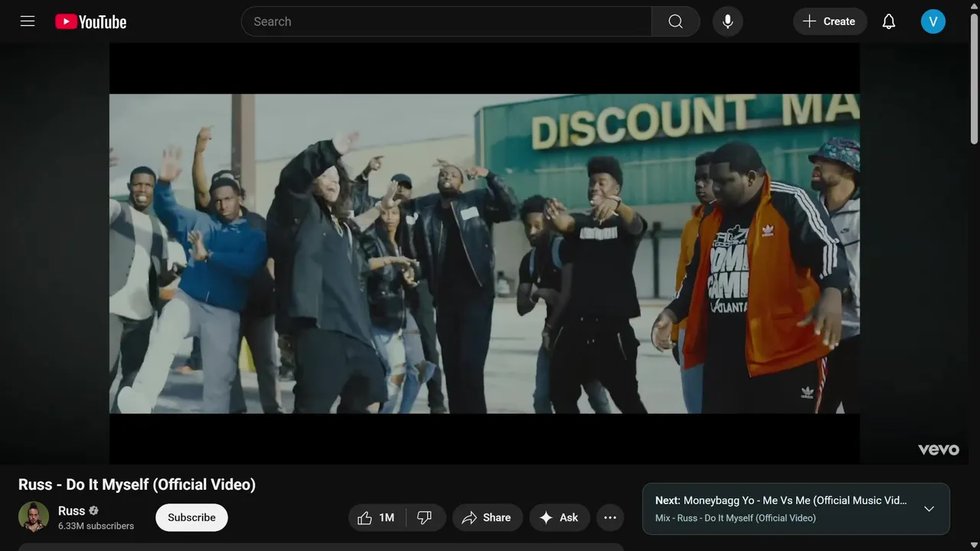Open the Create menu
The image size is (980, 551).
point(830,21)
